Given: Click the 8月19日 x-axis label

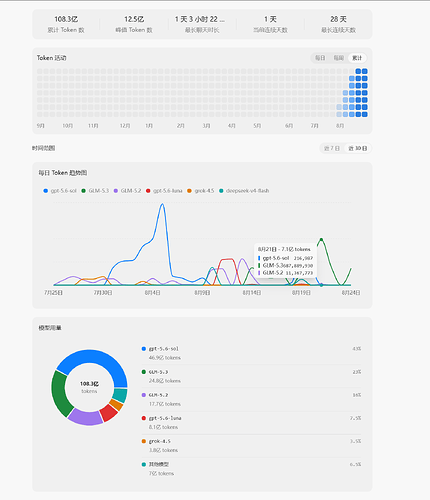Looking at the screenshot, I should 301,293.
